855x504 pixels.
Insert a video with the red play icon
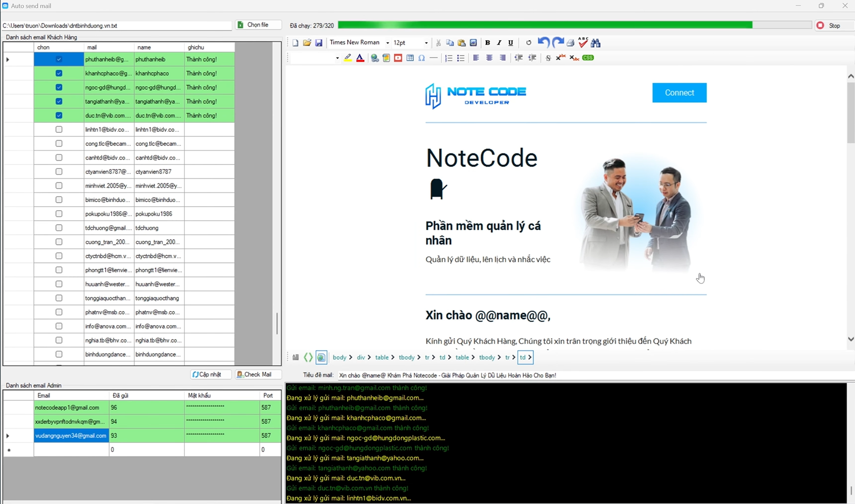pos(398,58)
